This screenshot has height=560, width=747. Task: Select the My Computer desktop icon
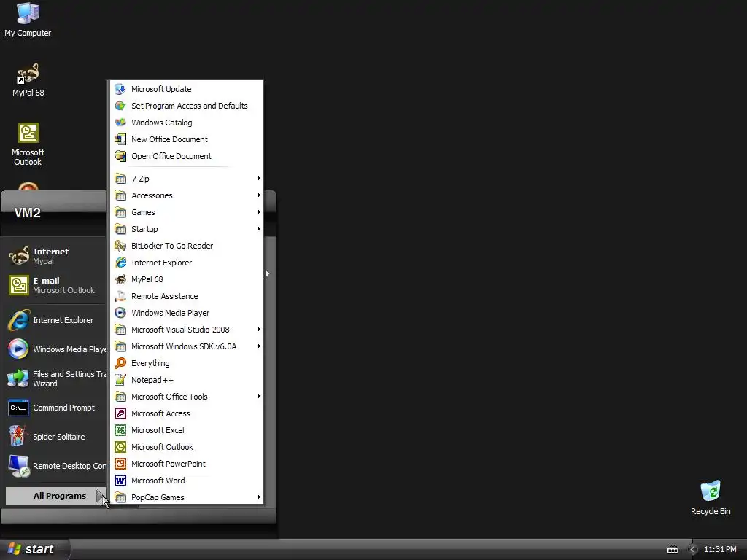tap(28, 20)
